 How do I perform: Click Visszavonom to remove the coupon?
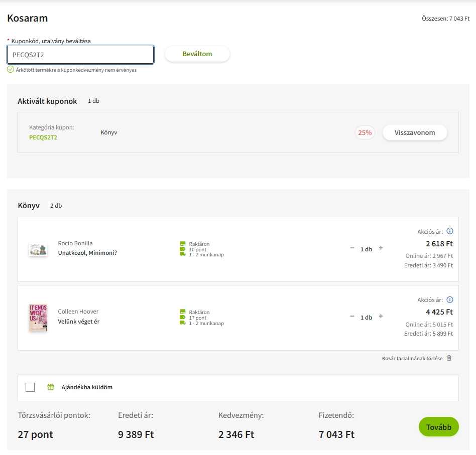pyautogui.click(x=414, y=133)
